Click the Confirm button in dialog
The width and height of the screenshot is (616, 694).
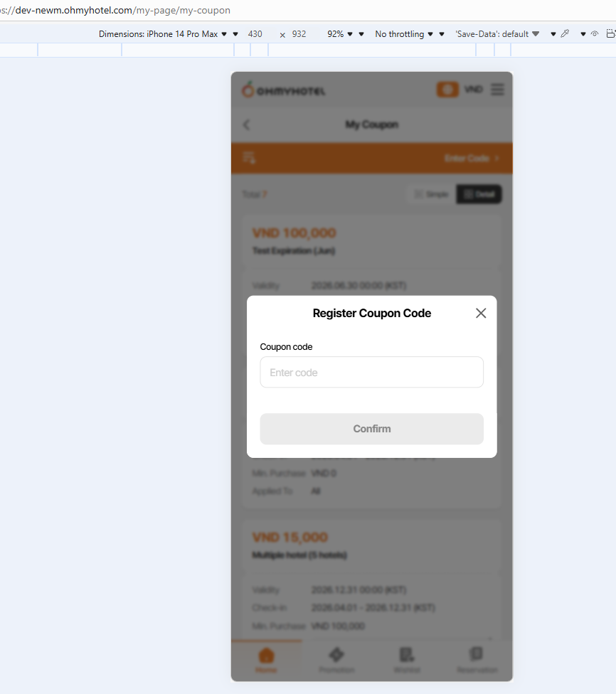click(x=371, y=429)
